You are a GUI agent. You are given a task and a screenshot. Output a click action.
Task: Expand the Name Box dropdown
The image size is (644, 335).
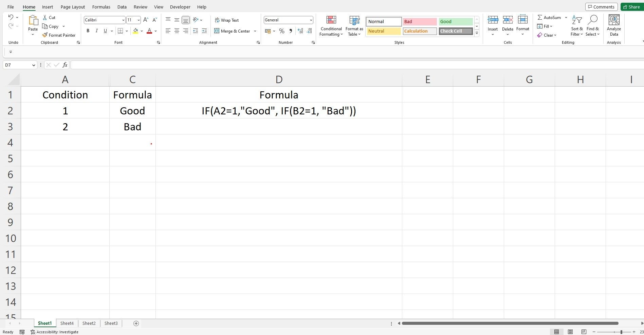pyautogui.click(x=34, y=65)
